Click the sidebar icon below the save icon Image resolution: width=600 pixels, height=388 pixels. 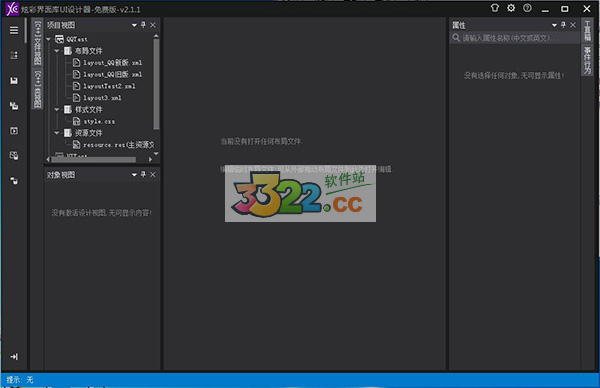[x=14, y=106]
